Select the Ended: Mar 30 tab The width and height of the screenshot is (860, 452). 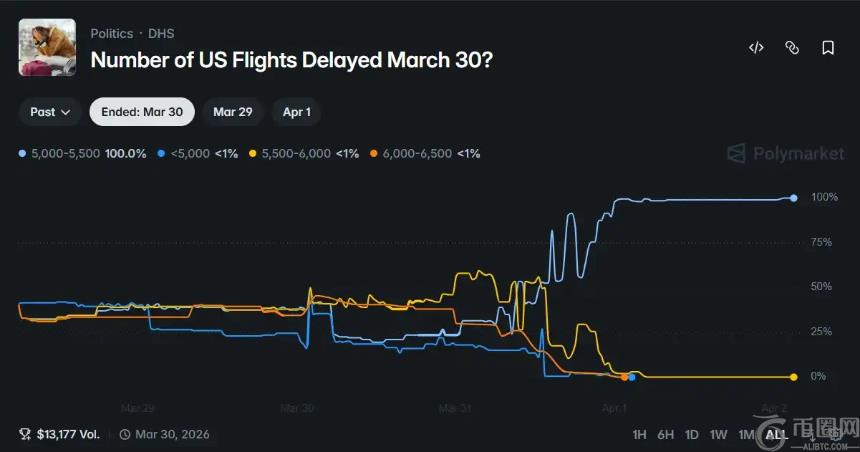[x=142, y=112]
